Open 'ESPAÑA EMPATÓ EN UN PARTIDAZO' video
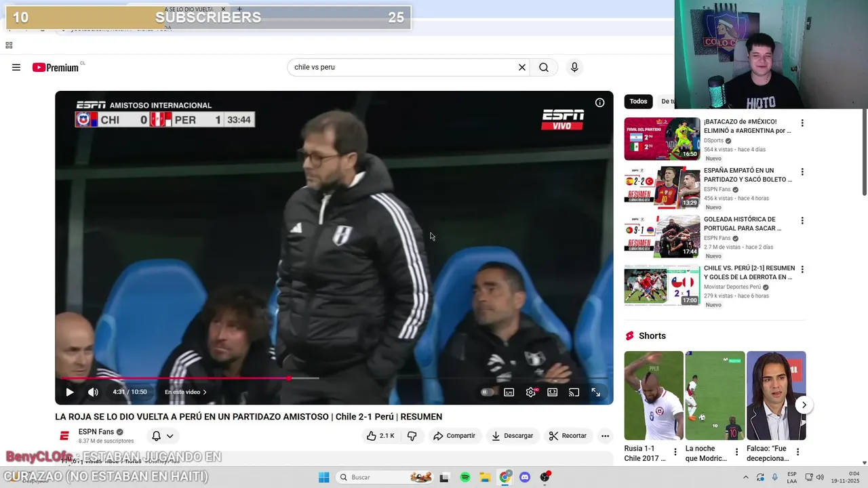Viewport: 868px width, 488px height. click(748, 175)
